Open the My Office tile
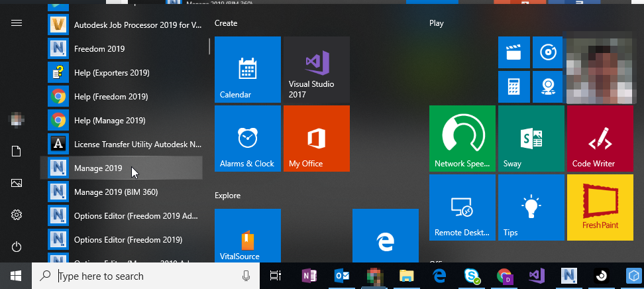This screenshot has height=289, width=644. [316, 139]
